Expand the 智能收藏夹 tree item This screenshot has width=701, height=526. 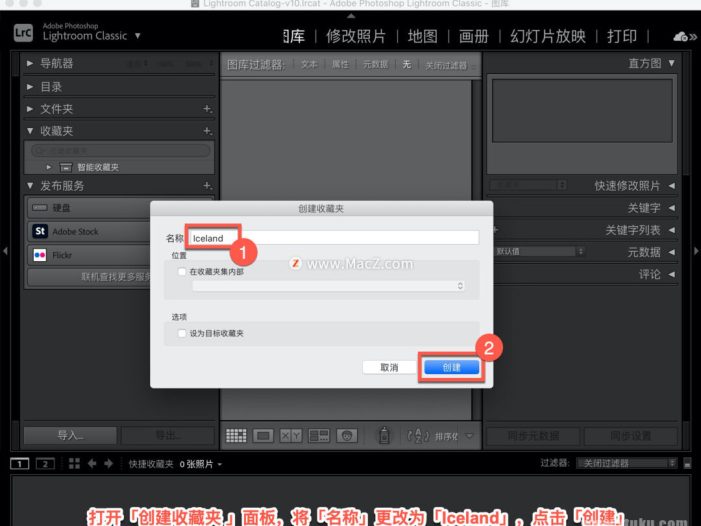click(x=48, y=167)
